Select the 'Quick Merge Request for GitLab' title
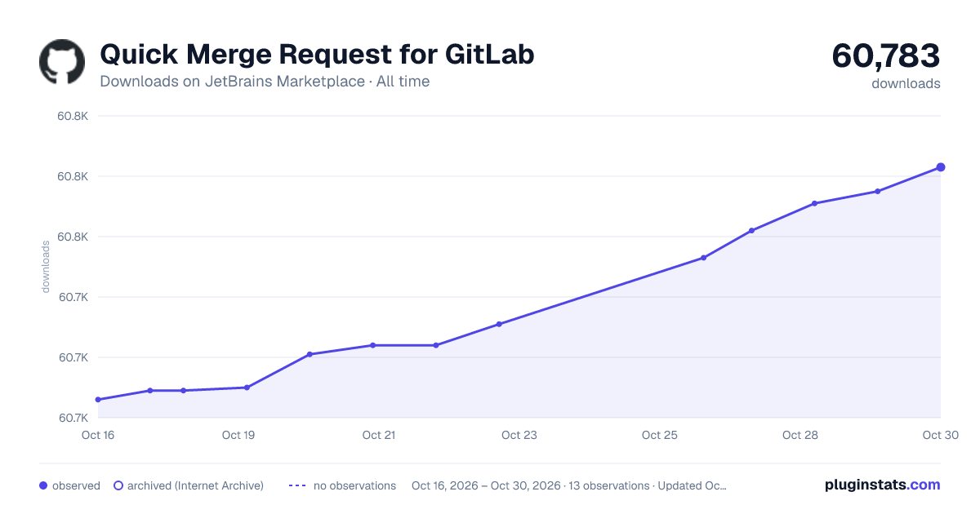The image size is (980, 514). 317,55
